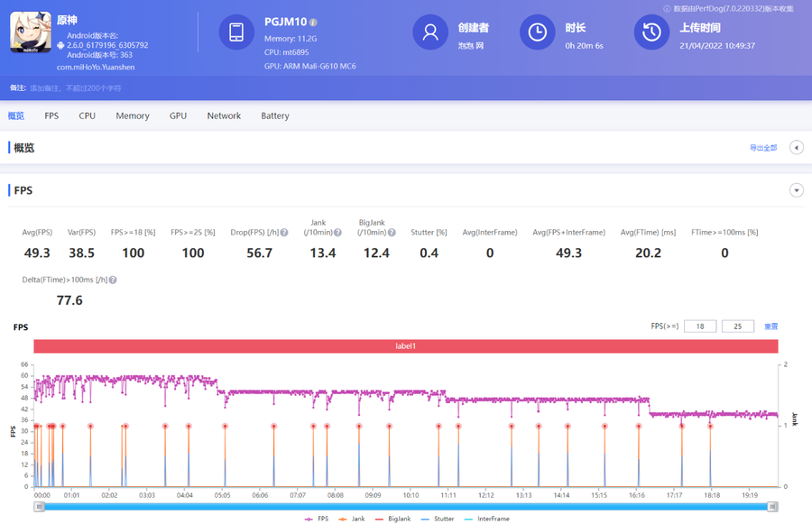The image size is (812, 524).
Task: Click the reset link beside FPS thresholds
Action: pos(770,326)
